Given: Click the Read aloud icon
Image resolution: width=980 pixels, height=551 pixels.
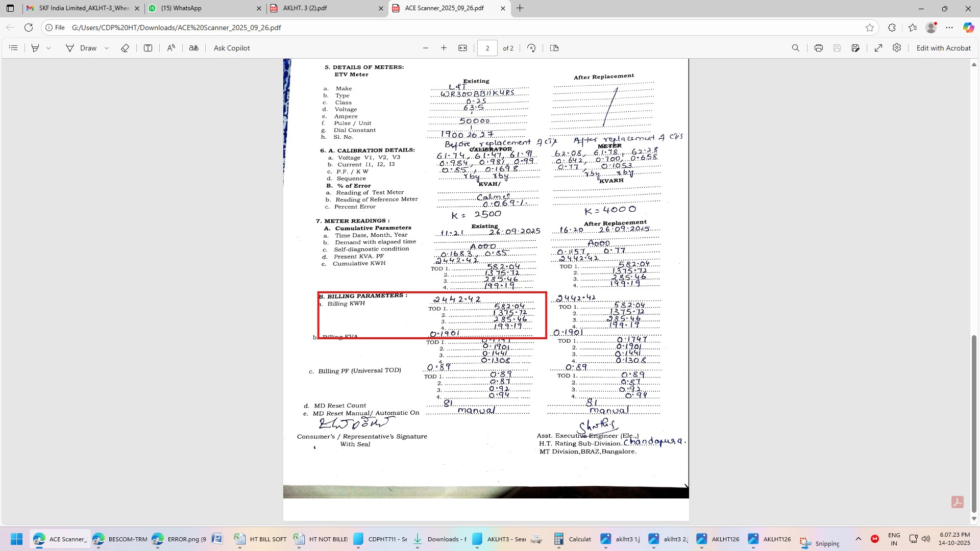Looking at the screenshot, I should (x=171, y=48).
